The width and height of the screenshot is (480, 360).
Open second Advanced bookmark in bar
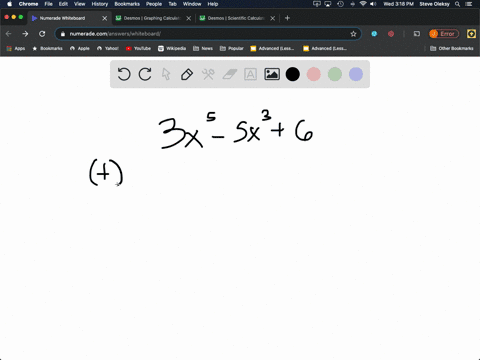[325, 48]
